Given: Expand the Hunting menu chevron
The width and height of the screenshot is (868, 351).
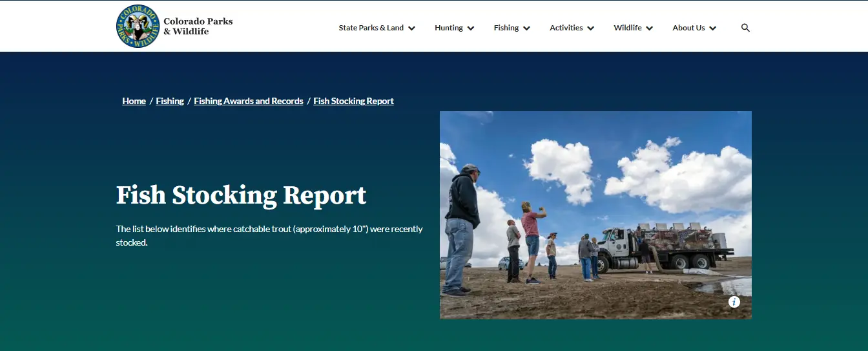Looking at the screenshot, I should click(x=471, y=28).
